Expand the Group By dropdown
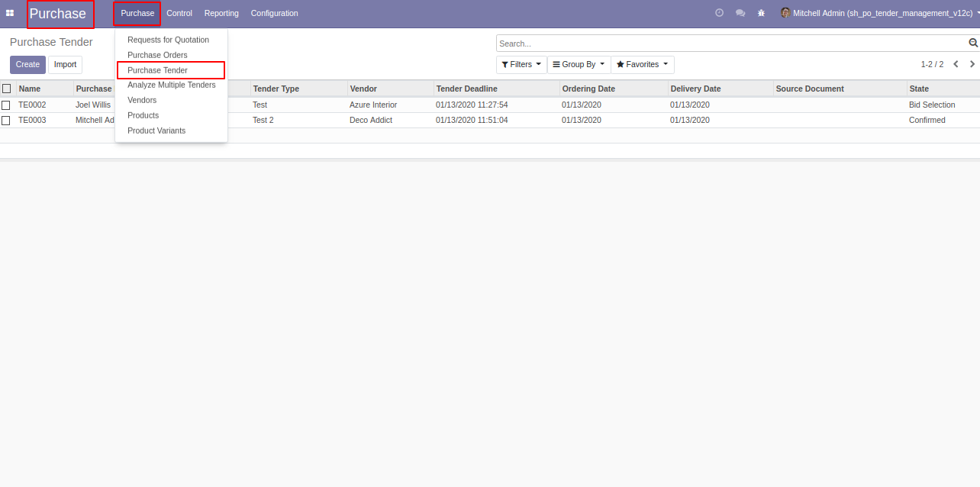980x487 pixels. [579, 64]
